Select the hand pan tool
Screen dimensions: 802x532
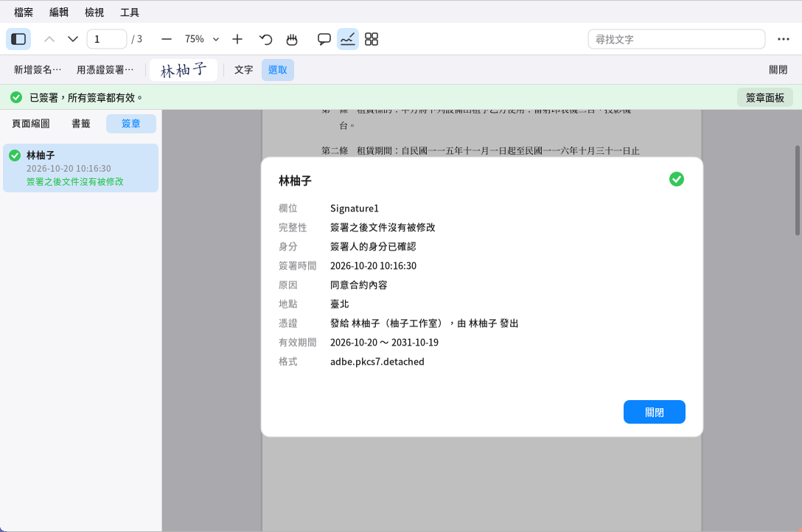[292, 39]
